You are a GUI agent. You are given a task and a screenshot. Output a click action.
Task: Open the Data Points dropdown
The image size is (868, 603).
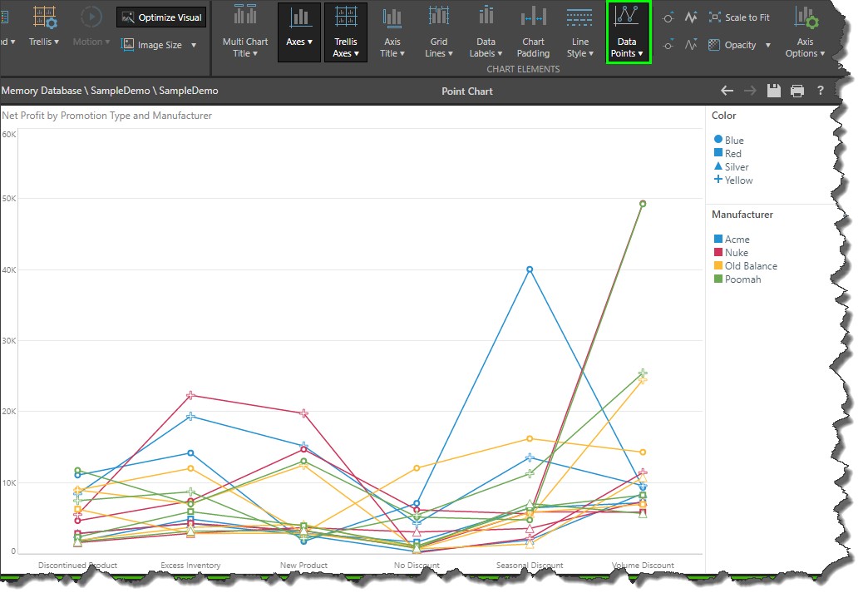pos(627,32)
